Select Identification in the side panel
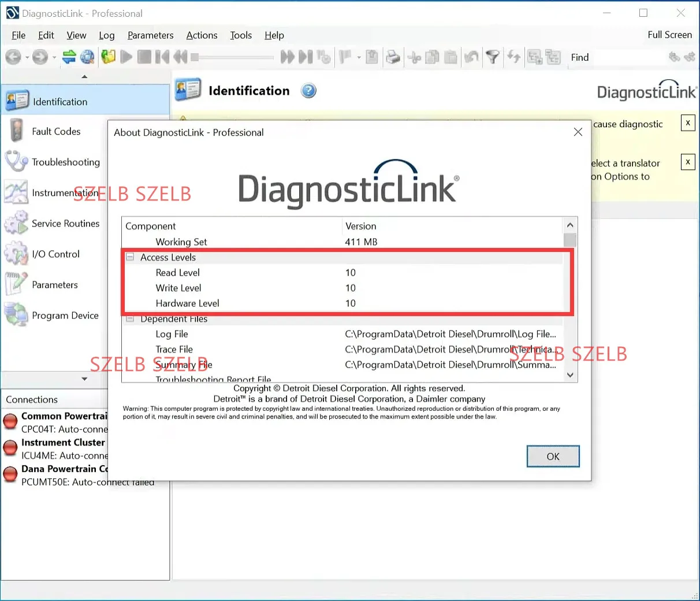 [x=85, y=101]
